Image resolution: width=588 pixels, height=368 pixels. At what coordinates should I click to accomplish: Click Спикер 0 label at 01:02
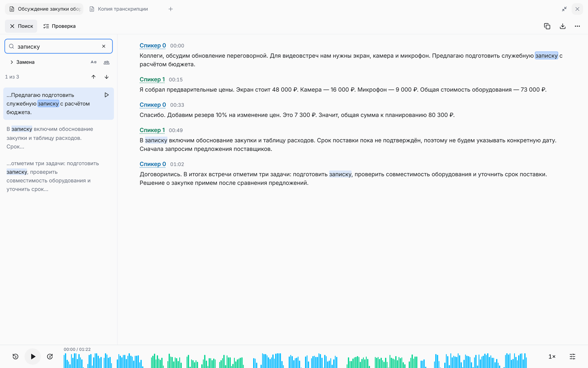(153, 164)
